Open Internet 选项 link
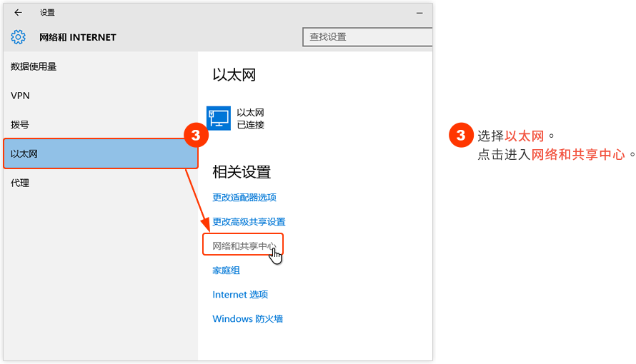 point(240,294)
